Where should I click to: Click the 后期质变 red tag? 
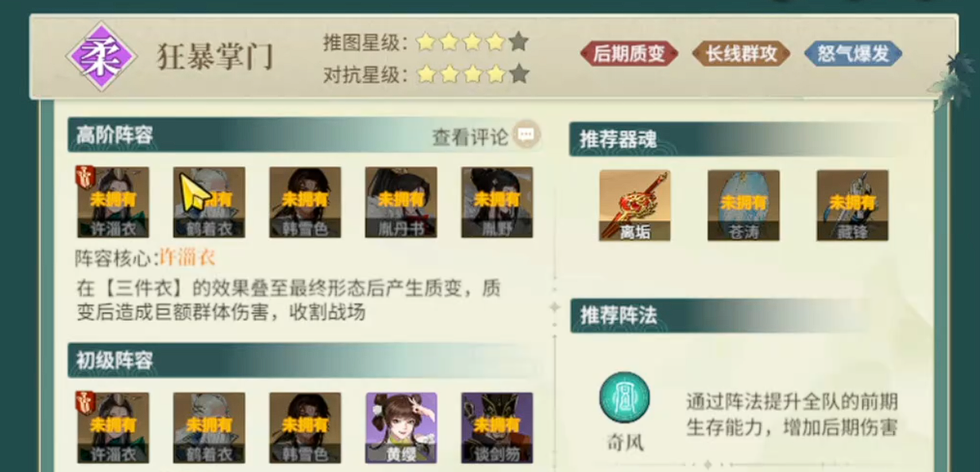pos(629,54)
